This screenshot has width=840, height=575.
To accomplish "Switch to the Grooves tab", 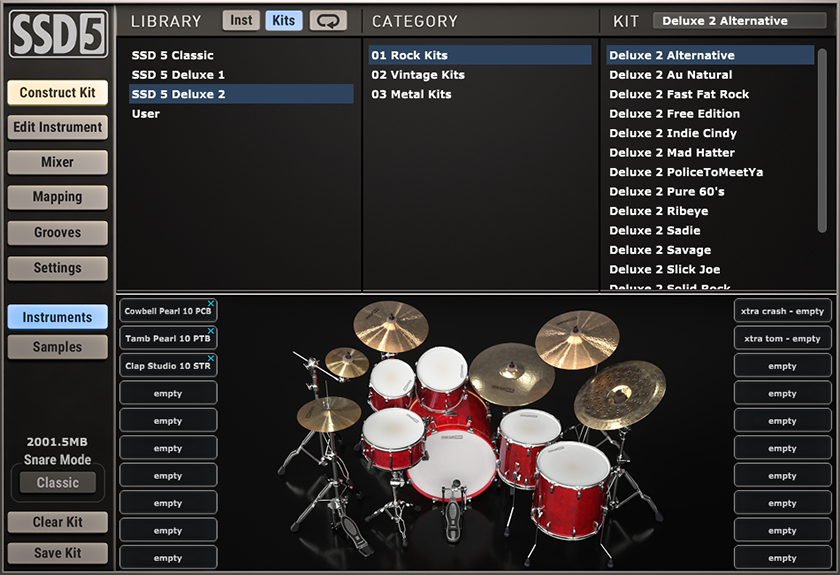I will click(x=58, y=233).
